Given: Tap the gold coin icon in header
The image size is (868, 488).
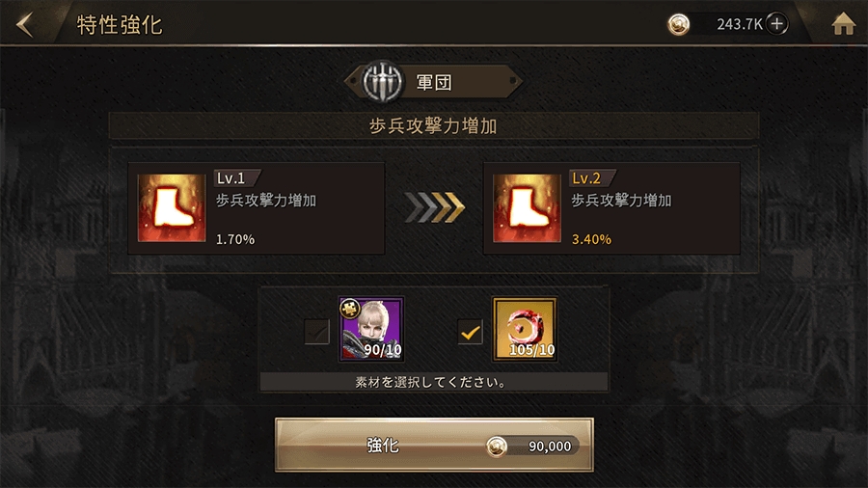Looking at the screenshot, I should click(x=678, y=24).
